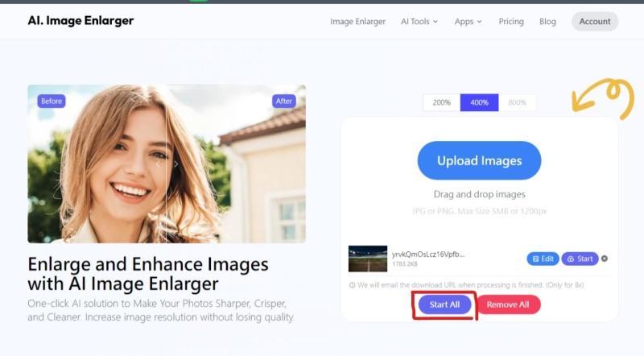This screenshot has height=356, width=644.
Task: Open the Pricing page
Action: (511, 22)
